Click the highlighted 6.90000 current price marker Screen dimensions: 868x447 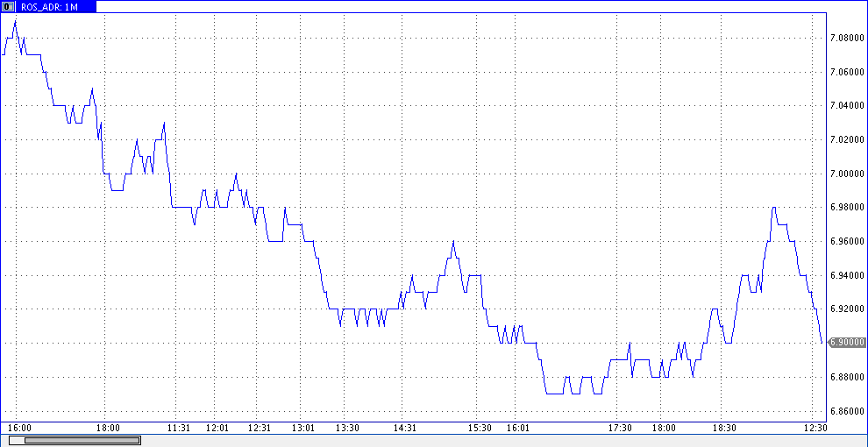(847, 343)
